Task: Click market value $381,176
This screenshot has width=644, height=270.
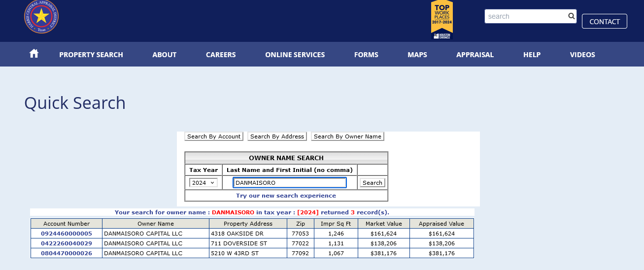Action: click(384, 253)
